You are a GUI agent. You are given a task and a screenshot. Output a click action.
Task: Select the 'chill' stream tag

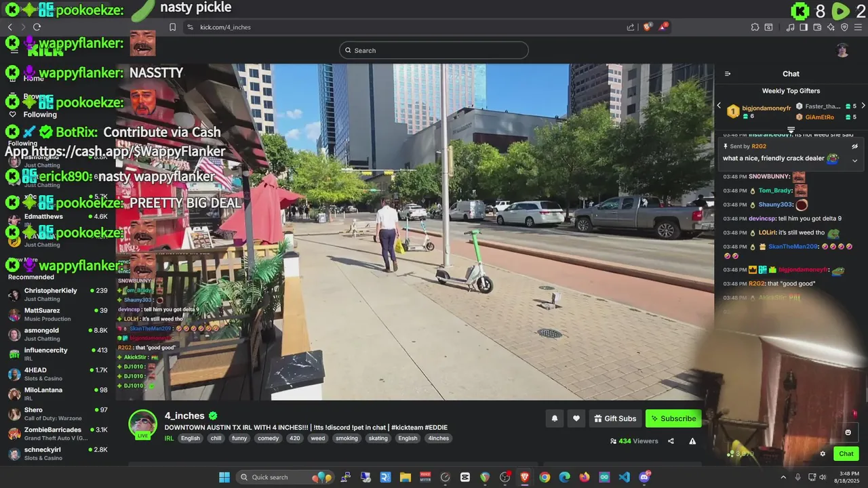coord(216,439)
